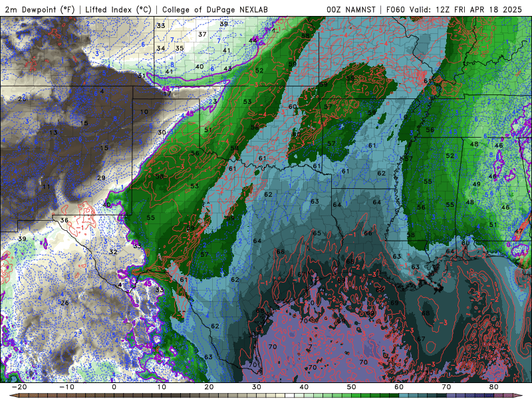Click the dewpoint value 34 on the map

(161, 49)
